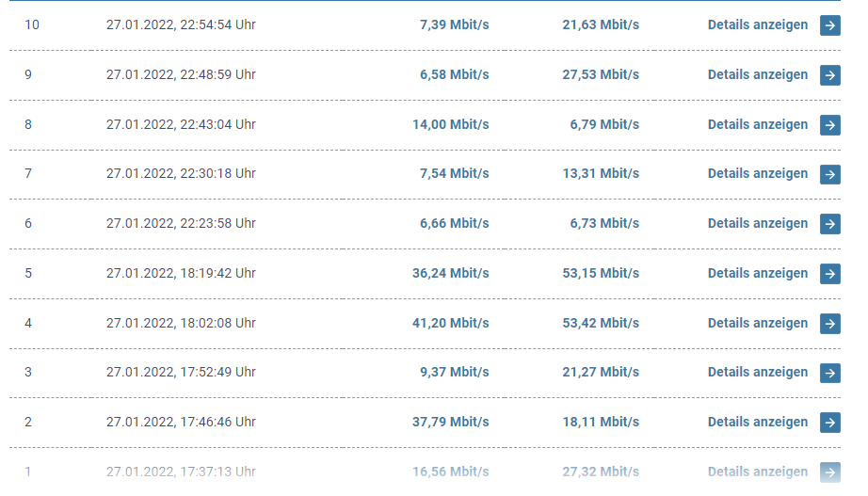Click the faded arrow icon for measurement 1
The width and height of the screenshot is (868, 496).
tap(829, 472)
